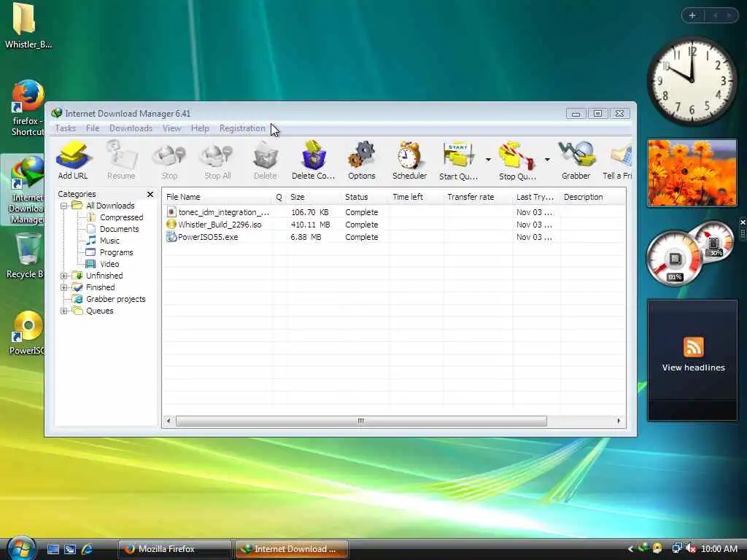Select the Compressed category
Viewport: 747px width, 560px height.
[x=121, y=217]
